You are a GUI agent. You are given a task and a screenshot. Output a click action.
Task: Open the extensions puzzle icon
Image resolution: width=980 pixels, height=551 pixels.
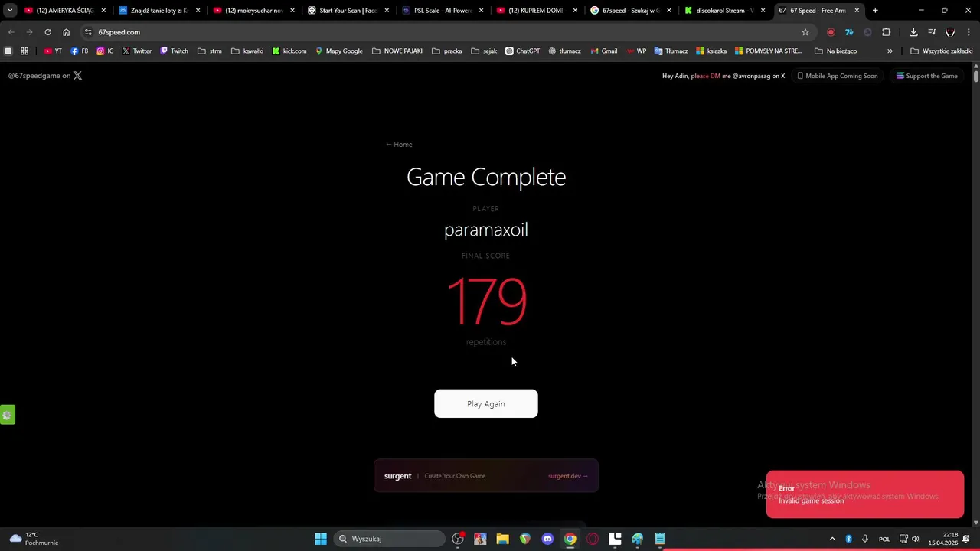click(x=886, y=32)
